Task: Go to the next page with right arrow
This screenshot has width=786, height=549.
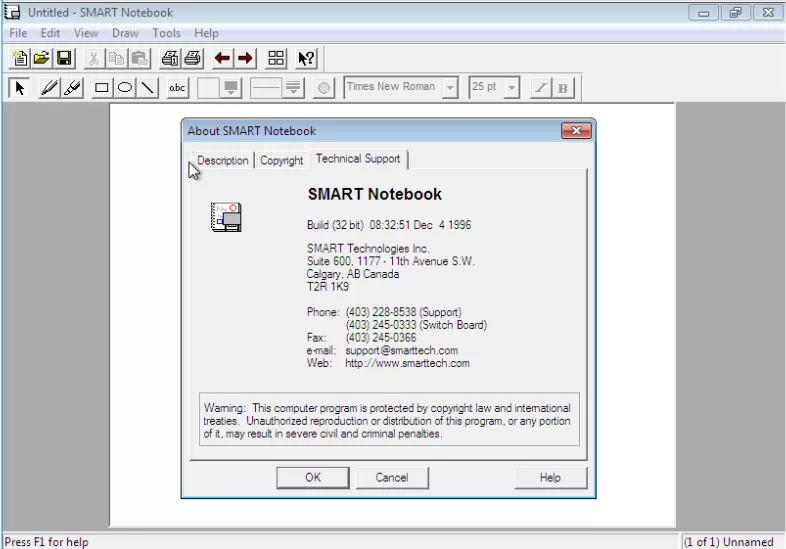Action: (245, 58)
